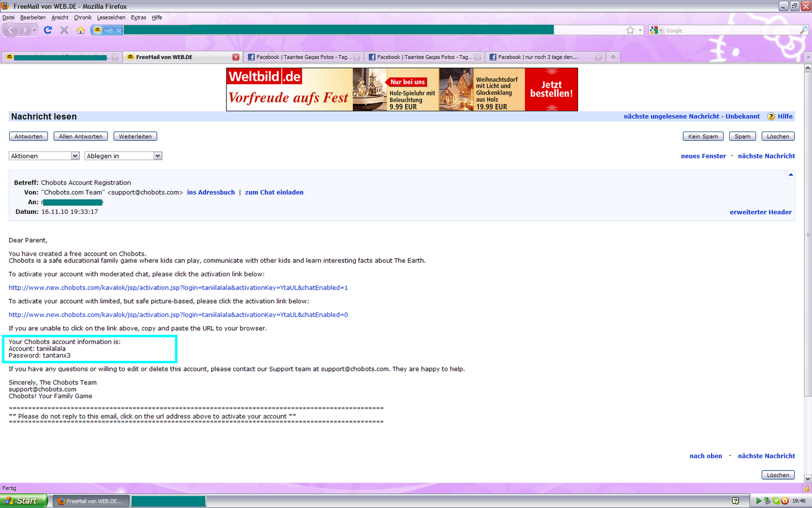The height and width of the screenshot is (508, 812).
Task: Open the Chronik menu
Action: pyautogui.click(x=83, y=17)
